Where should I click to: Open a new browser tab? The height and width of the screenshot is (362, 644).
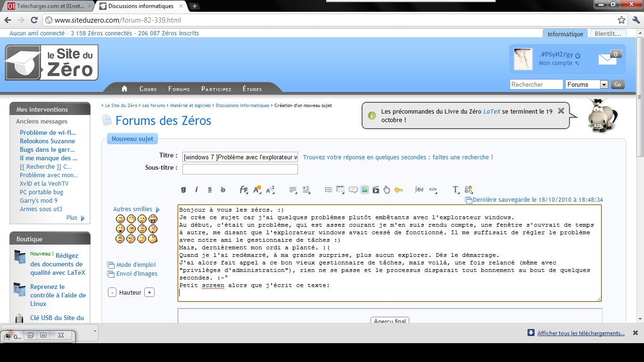tap(195, 6)
